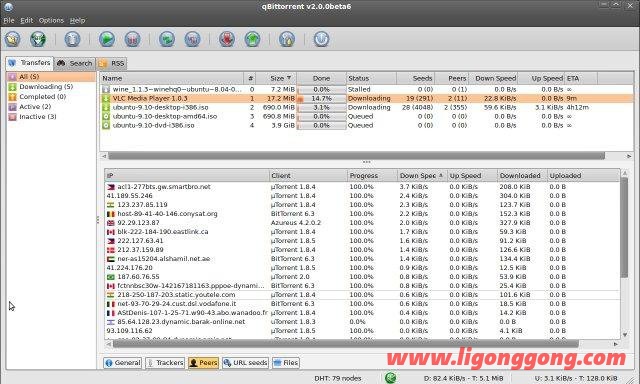This screenshot has height=384, width=640.
Task: Click the green Increase priority arrow icon
Action: pos(252,39)
